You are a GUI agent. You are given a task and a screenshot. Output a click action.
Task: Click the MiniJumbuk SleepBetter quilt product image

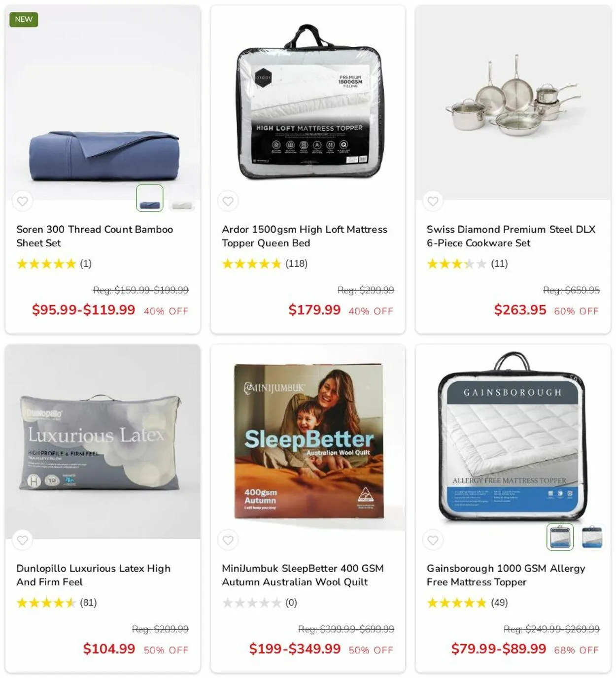[308, 441]
